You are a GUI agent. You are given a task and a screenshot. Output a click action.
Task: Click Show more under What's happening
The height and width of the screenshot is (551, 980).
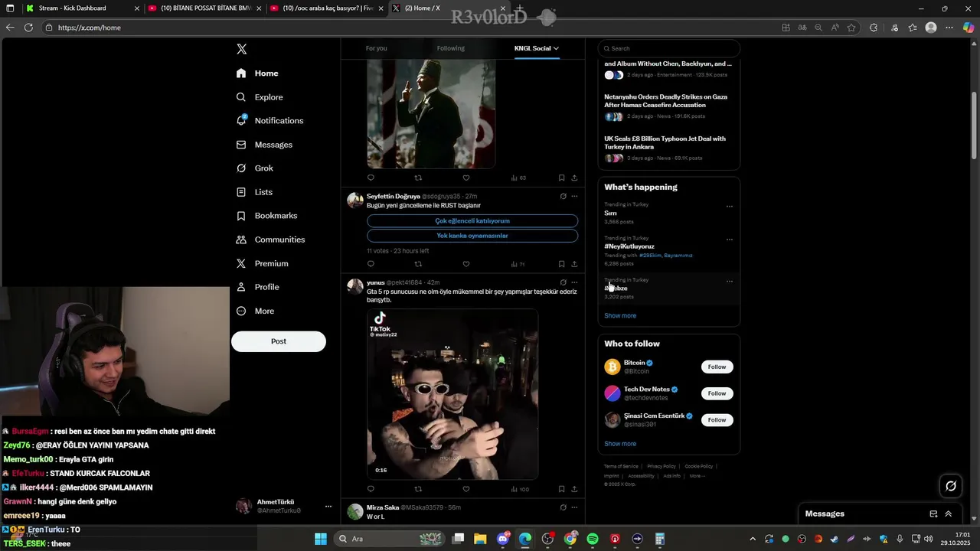pos(620,316)
